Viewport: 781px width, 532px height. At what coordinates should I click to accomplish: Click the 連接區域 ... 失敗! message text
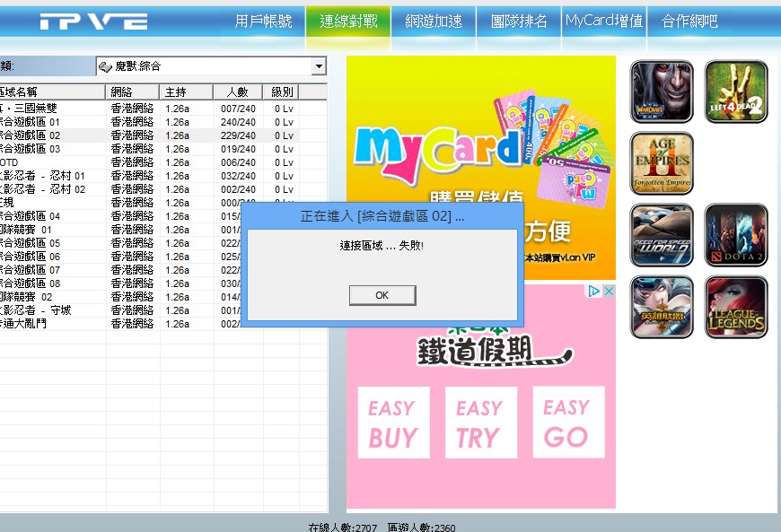(x=382, y=245)
